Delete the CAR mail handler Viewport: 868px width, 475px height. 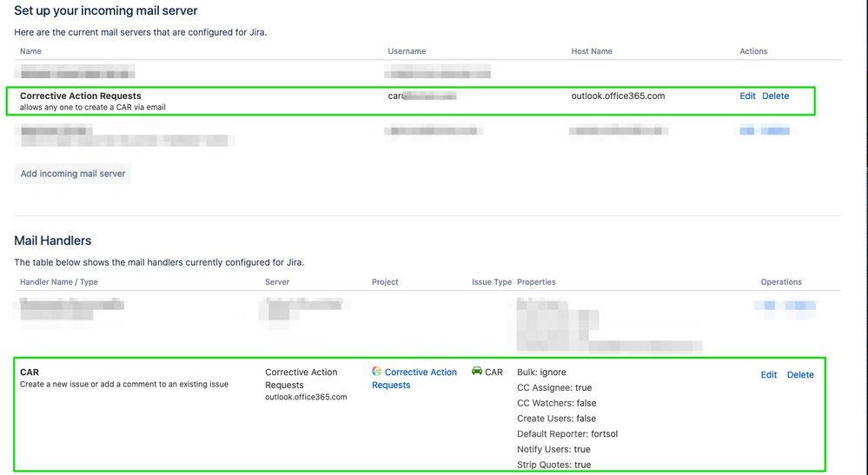tap(800, 374)
